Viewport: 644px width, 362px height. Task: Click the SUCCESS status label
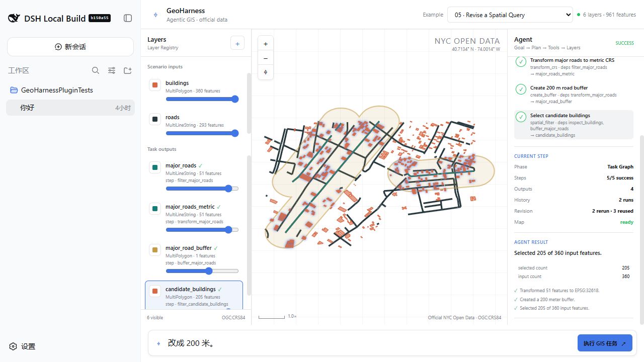click(x=624, y=43)
